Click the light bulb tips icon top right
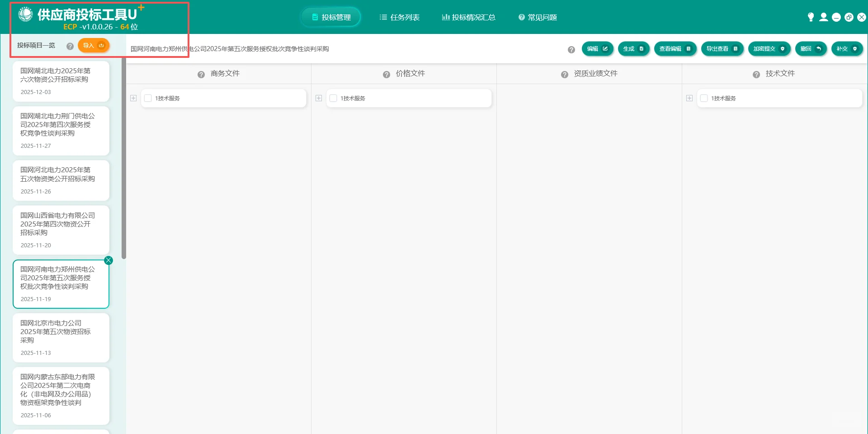The image size is (868, 434). click(811, 17)
